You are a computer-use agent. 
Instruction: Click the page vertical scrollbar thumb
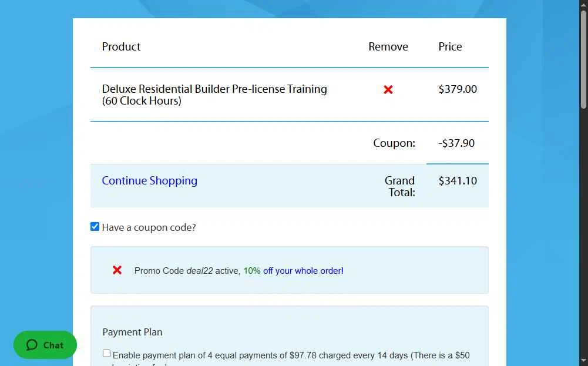coord(584,60)
